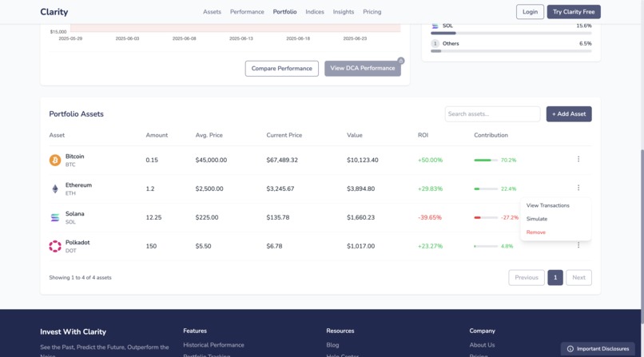Click the Bitcoin contribution progress bar
This screenshot has width=644, height=357.
click(x=486, y=160)
